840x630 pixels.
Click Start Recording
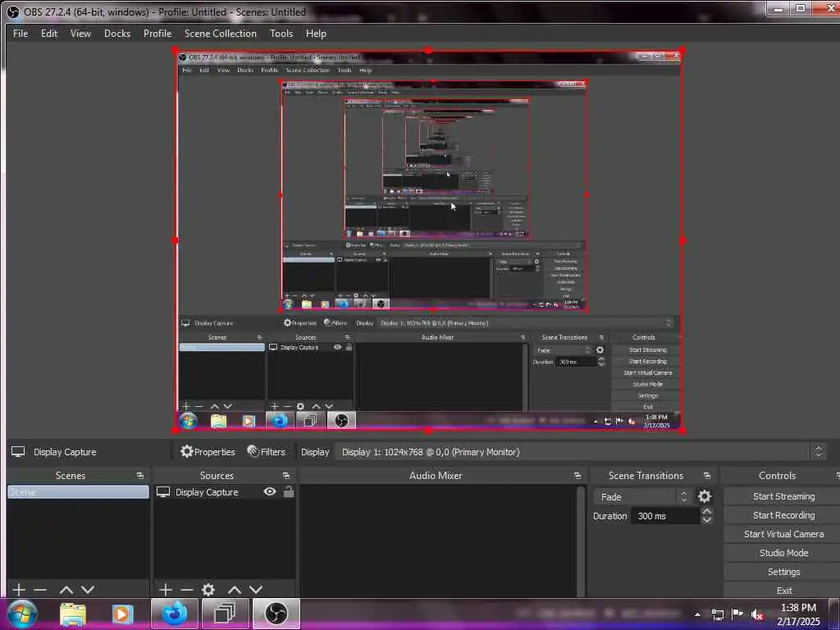pos(783,515)
